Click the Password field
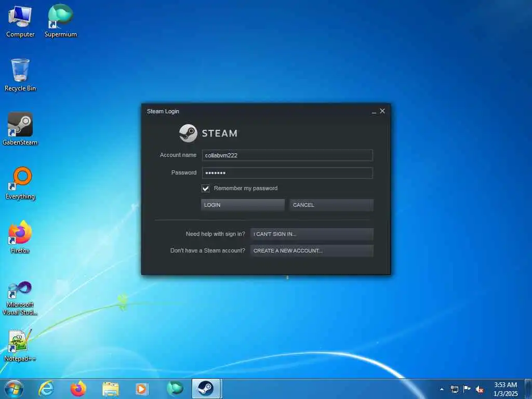This screenshot has width=532, height=399. click(x=287, y=172)
